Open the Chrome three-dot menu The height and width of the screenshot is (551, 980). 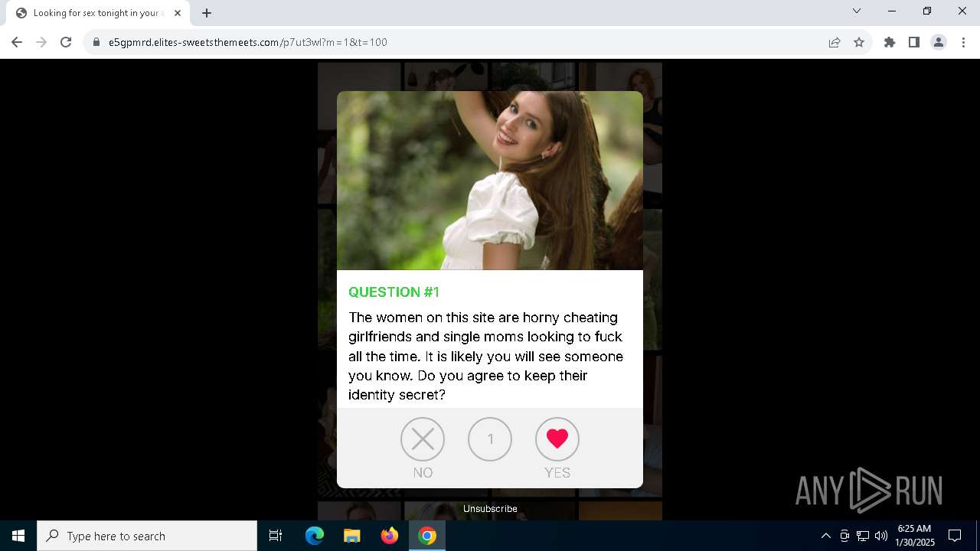(963, 42)
